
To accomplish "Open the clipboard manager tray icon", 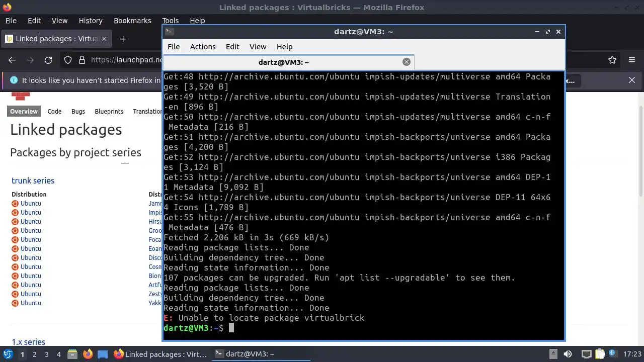I will click(600, 354).
